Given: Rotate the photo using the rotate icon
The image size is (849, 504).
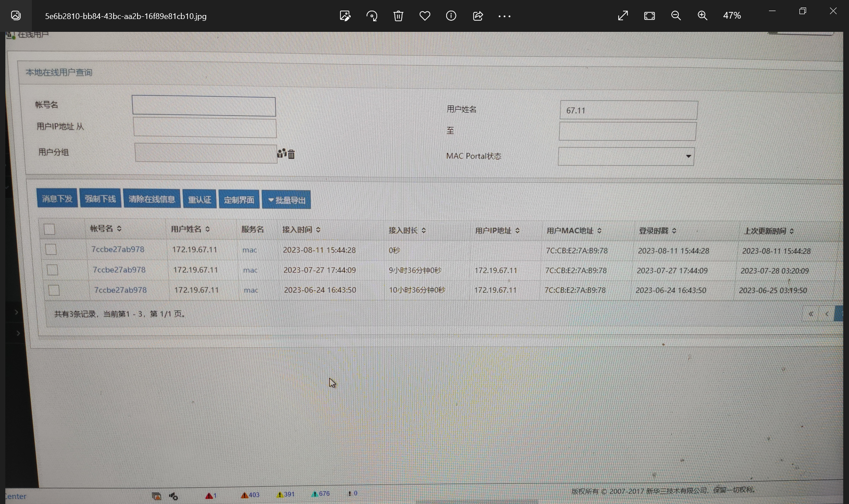Looking at the screenshot, I should 372,16.
